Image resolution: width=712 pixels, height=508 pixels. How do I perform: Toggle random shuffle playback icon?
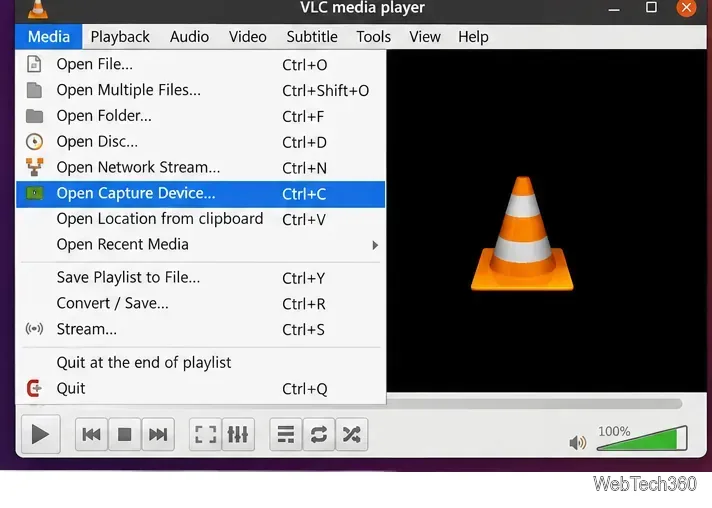[x=351, y=434]
